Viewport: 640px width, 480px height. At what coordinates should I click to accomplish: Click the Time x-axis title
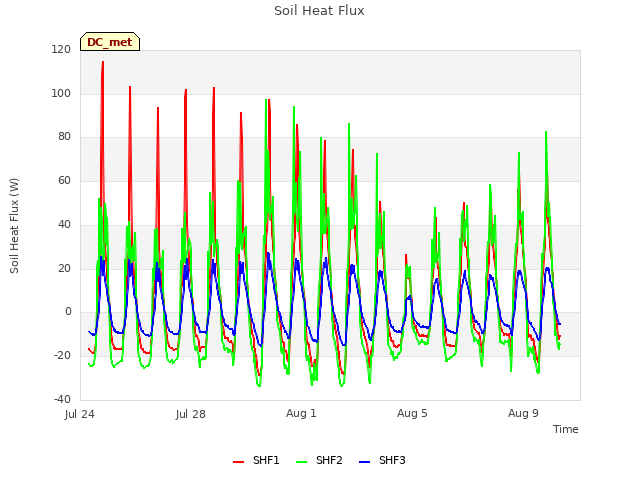[x=566, y=429]
